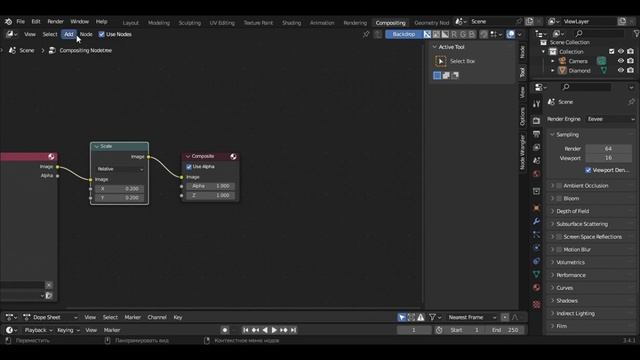Screen dimensions: 640x360
Task: Toggle the Backdrop button
Action: click(404, 34)
